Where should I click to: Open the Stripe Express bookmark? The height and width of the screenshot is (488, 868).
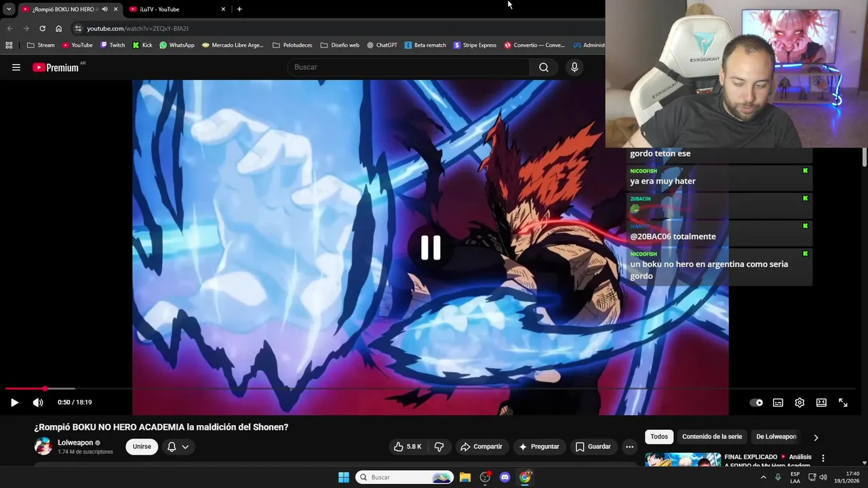475,45
